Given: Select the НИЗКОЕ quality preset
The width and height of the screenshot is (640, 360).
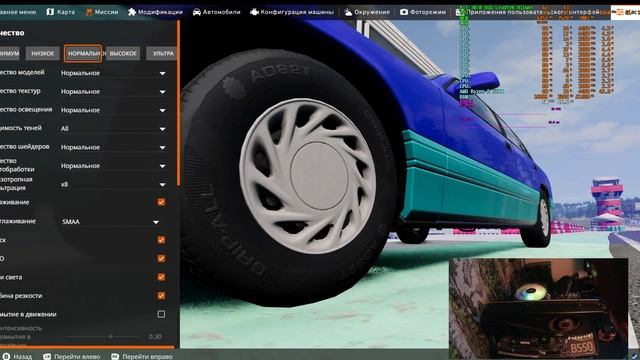Looking at the screenshot, I should pos(42,53).
